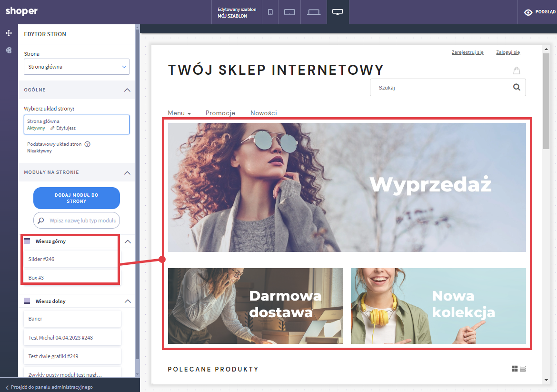Click the shopping bag cart icon

click(x=517, y=71)
